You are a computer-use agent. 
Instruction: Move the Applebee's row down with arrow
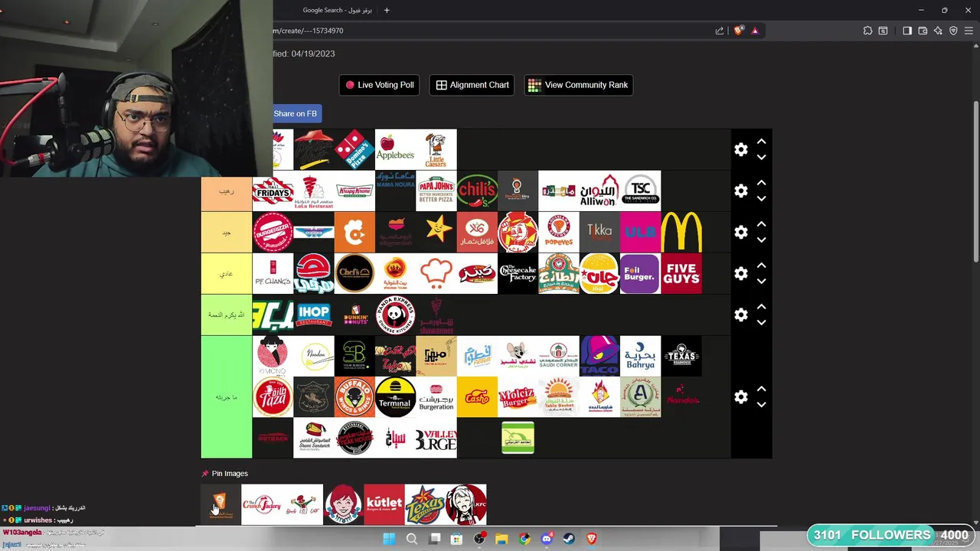(x=761, y=158)
